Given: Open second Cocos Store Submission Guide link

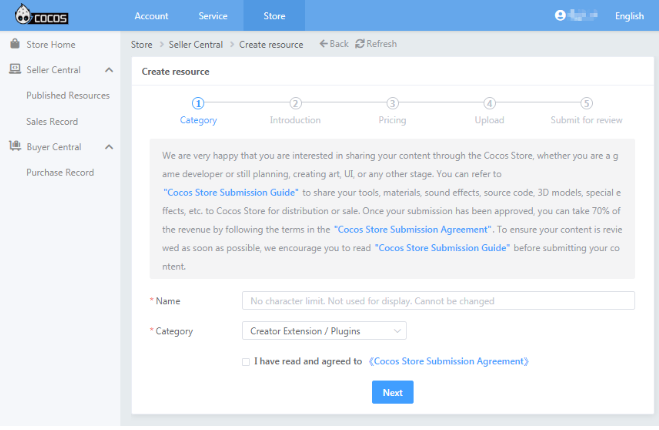Looking at the screenshot, I should coord(442,248).
